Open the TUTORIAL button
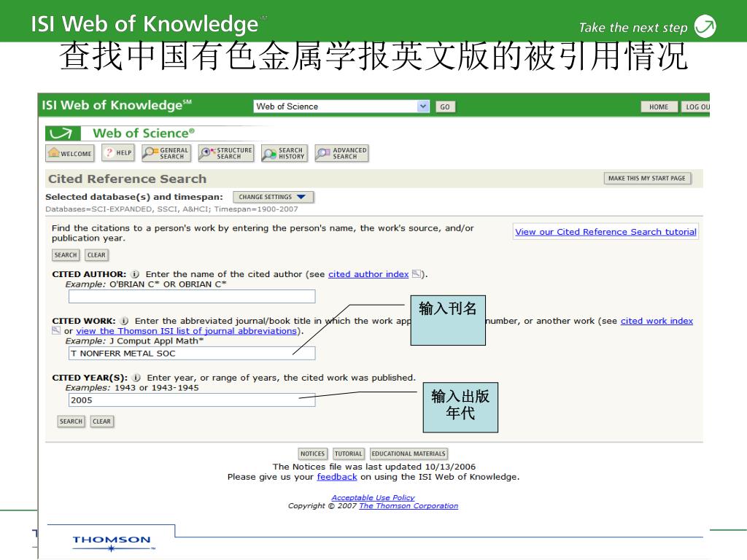 pos(348,454)
